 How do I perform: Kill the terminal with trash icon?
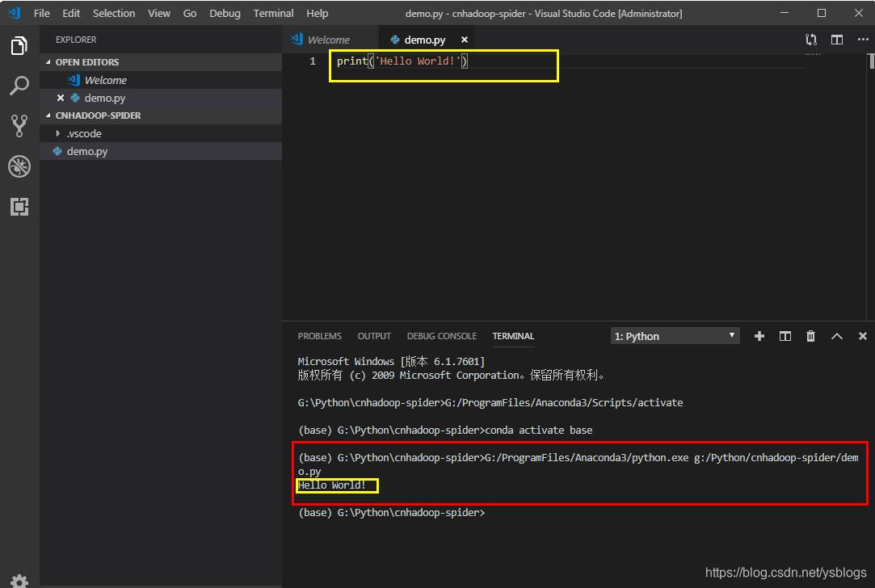[810, 336]
